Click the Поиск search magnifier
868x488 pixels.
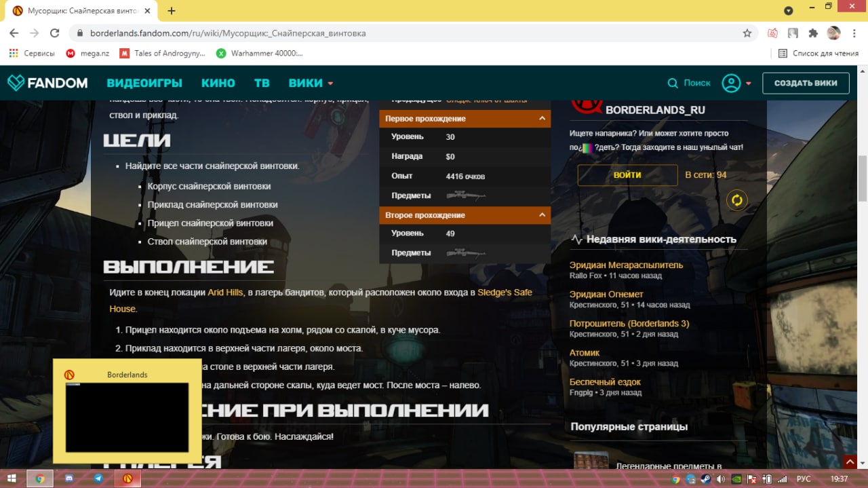tap(673, 83)
